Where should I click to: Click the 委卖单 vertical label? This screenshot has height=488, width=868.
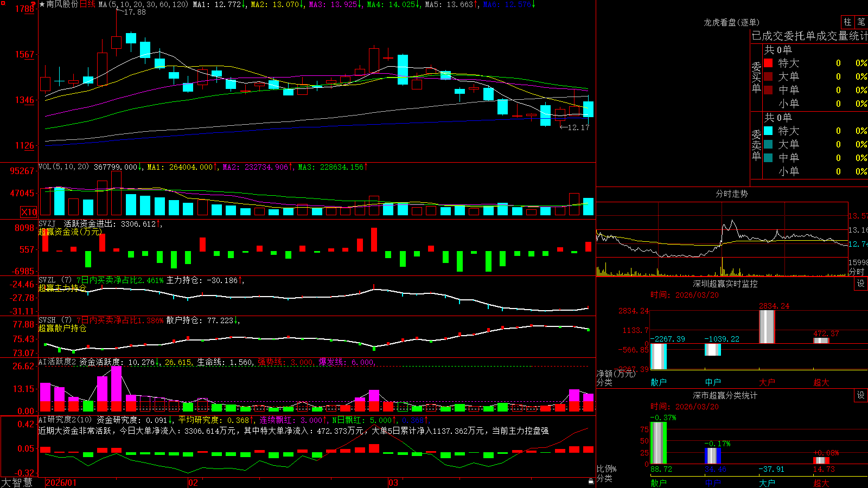pyautogui.click(x=756, y=145)
